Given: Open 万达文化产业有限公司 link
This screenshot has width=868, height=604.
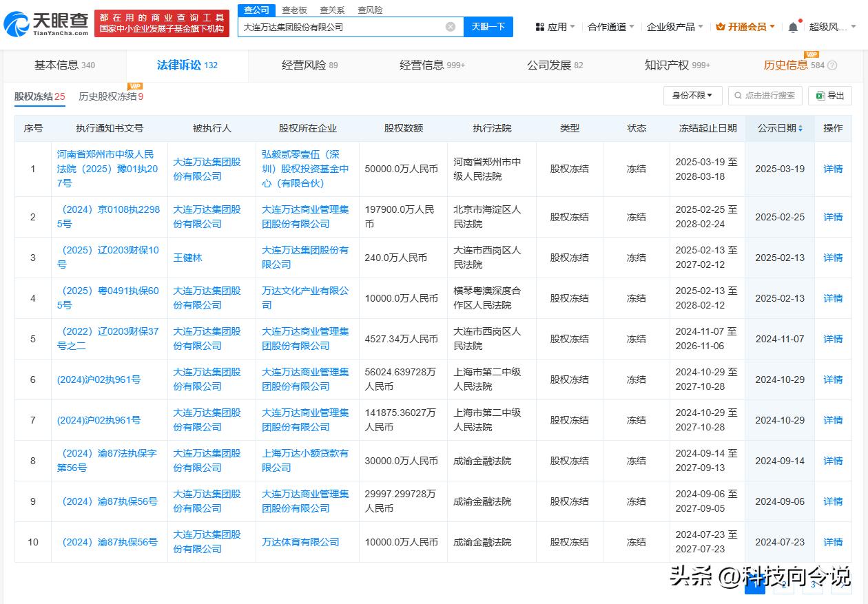Looking at the screenshot, I should pos(305,298).
